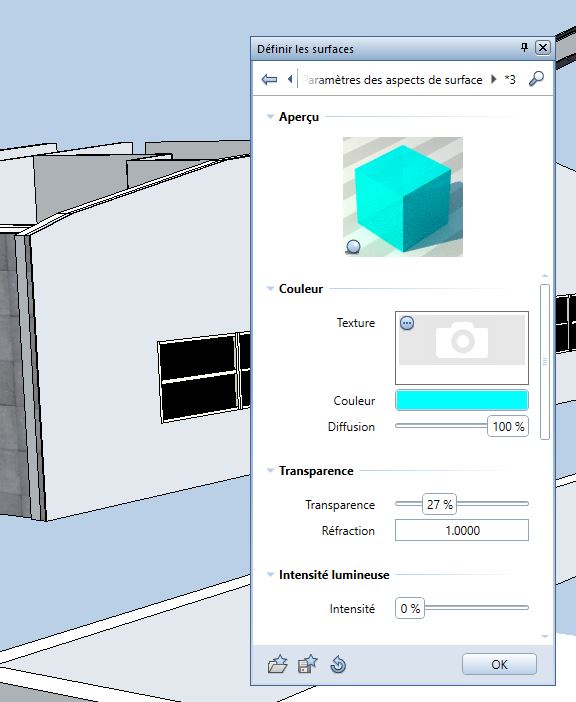
Task: Reset surface parameters with circular arrow icon
Action: pyautogui.click(x=338, y=664)
